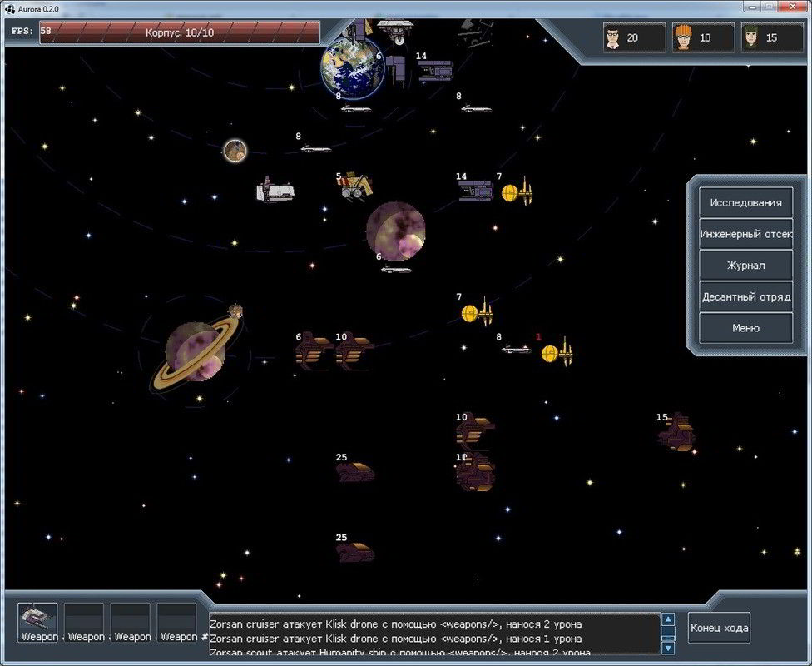Target the dark cruiser labeled 15
Screen dimensions: 812x666
point(677,433)
